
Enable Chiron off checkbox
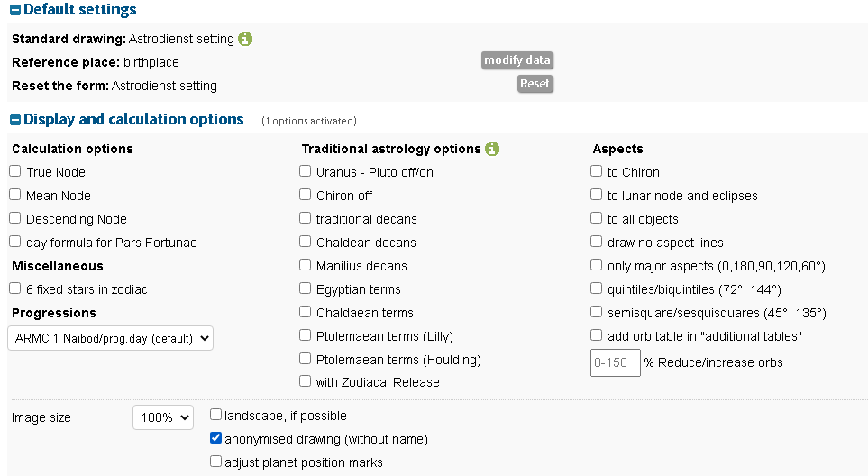(306, 196)
